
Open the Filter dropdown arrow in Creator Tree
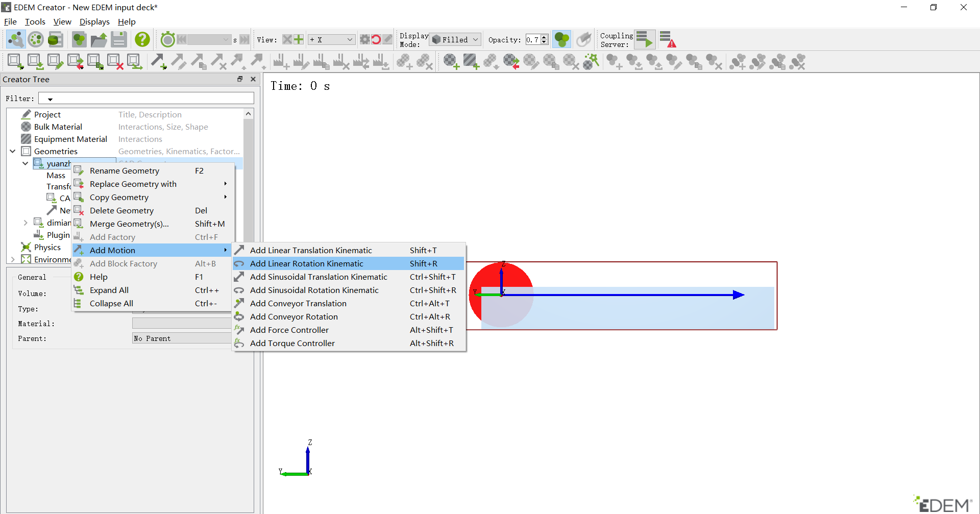[x=50, y=99]
